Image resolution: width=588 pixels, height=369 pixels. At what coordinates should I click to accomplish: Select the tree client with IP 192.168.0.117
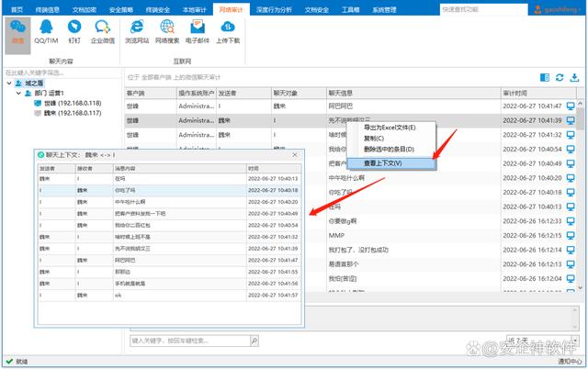click(x=68, y=113)
